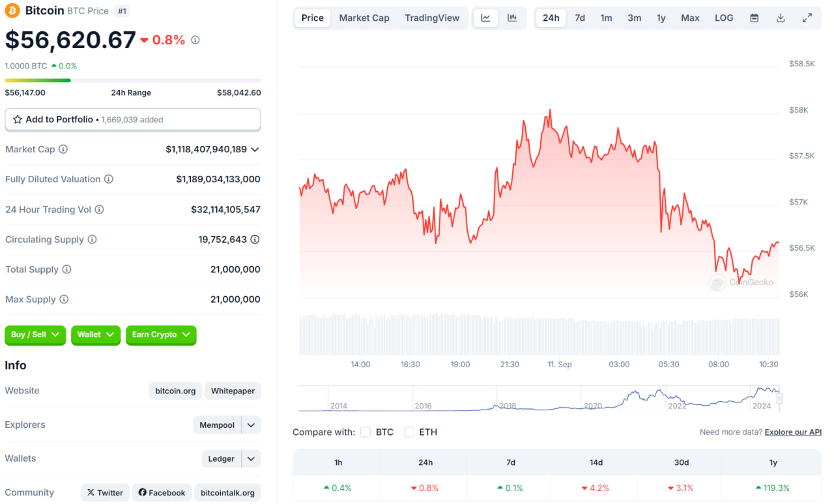Click the historical overview mini chart
This screenshot has height=504, width=834.
tap(539, 399)
